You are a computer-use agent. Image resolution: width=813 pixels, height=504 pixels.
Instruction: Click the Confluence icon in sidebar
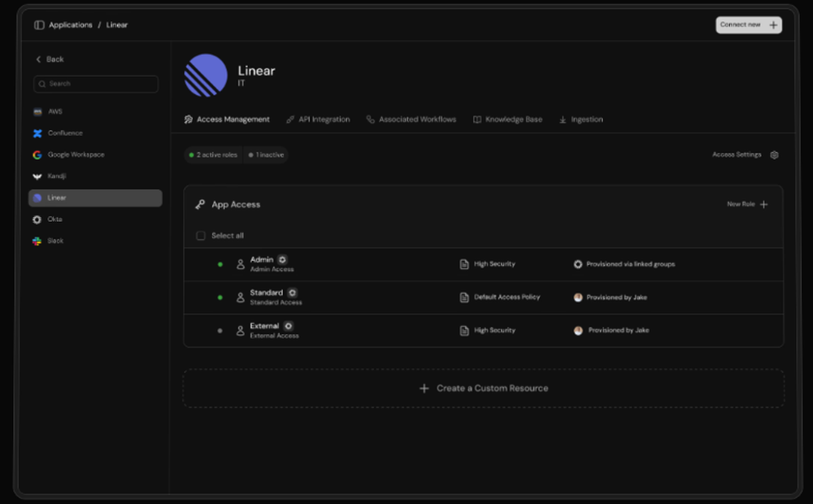coord(37,133)
